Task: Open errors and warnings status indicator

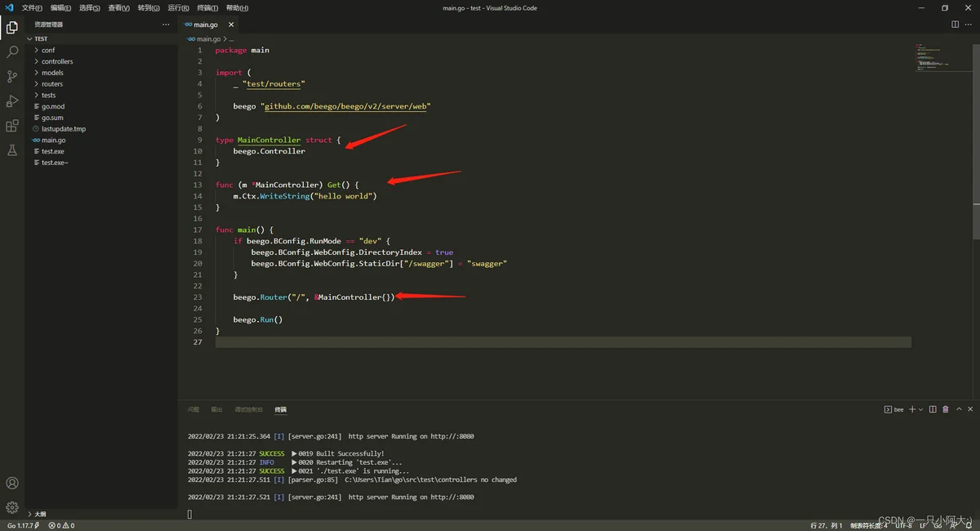Action: [x=61, y=525]
